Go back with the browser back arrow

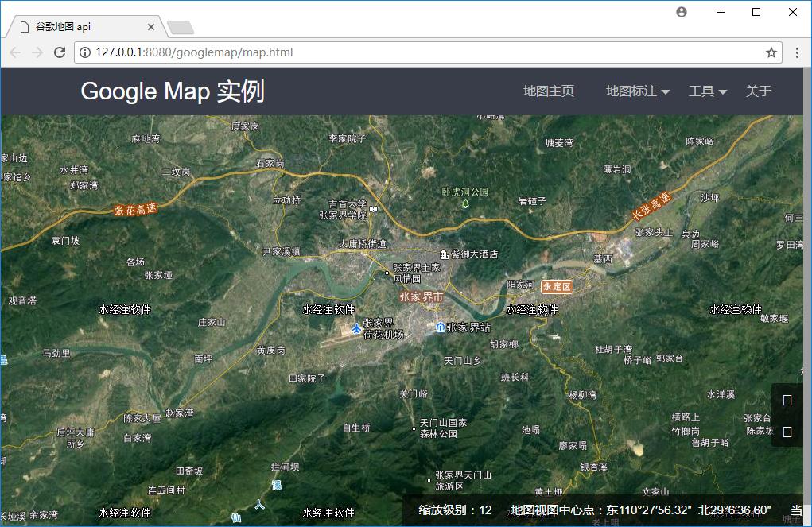[x=16, y=52]
